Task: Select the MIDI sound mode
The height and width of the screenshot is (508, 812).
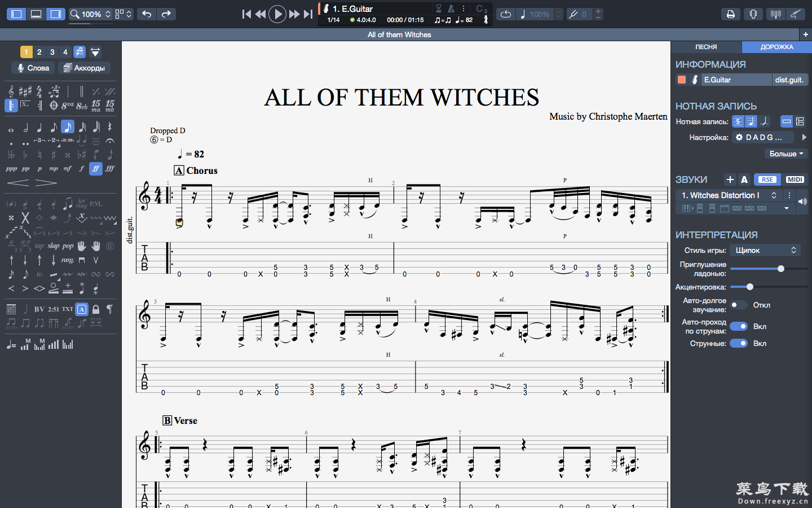Action: [x=795, y=179]
